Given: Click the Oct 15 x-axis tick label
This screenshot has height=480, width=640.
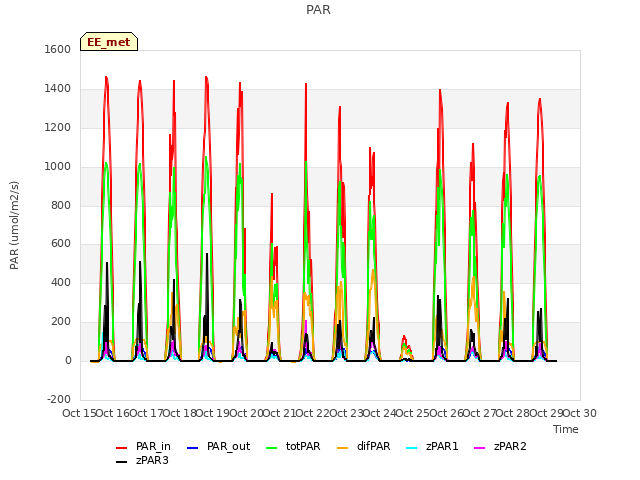Looking at the screenshot, I should [79, 413].
